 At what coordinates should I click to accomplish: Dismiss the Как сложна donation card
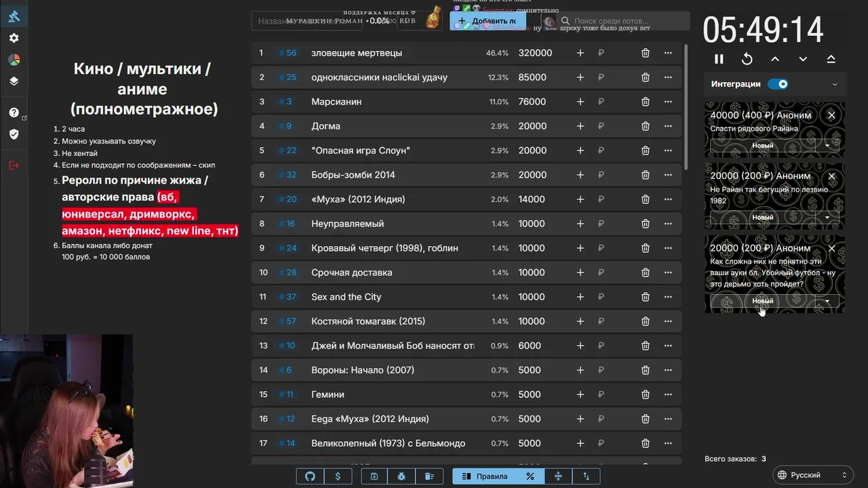pyautogui.click(x=831, y=248)
